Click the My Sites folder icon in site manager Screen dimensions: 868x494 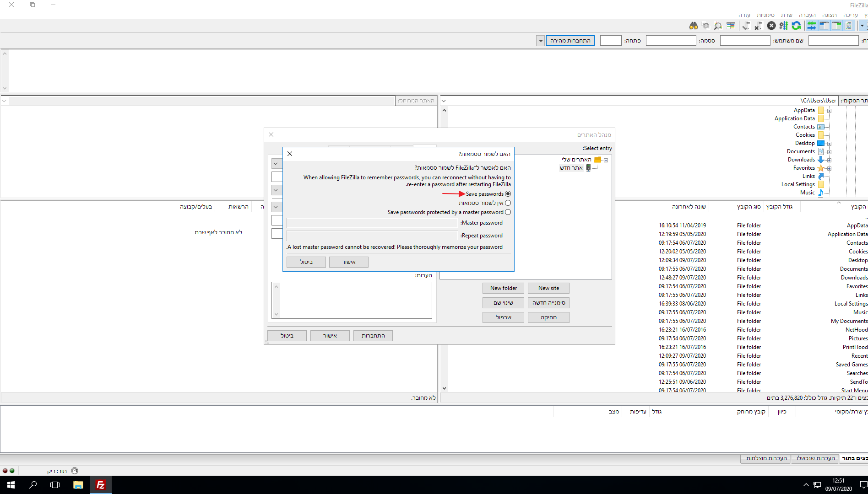tap(597, 160)
